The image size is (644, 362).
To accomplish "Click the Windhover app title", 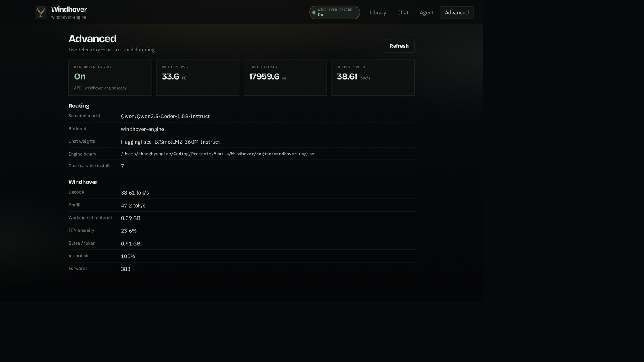I will pos(69,9).
